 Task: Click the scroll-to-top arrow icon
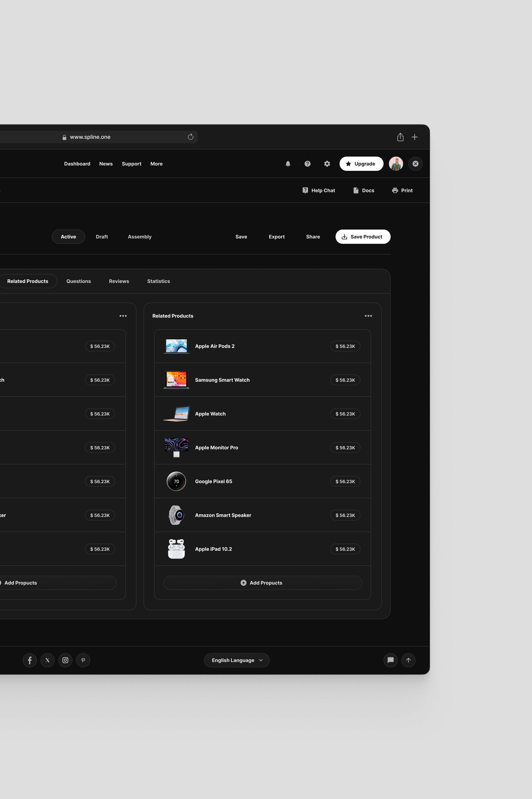[x=408, y=660]
